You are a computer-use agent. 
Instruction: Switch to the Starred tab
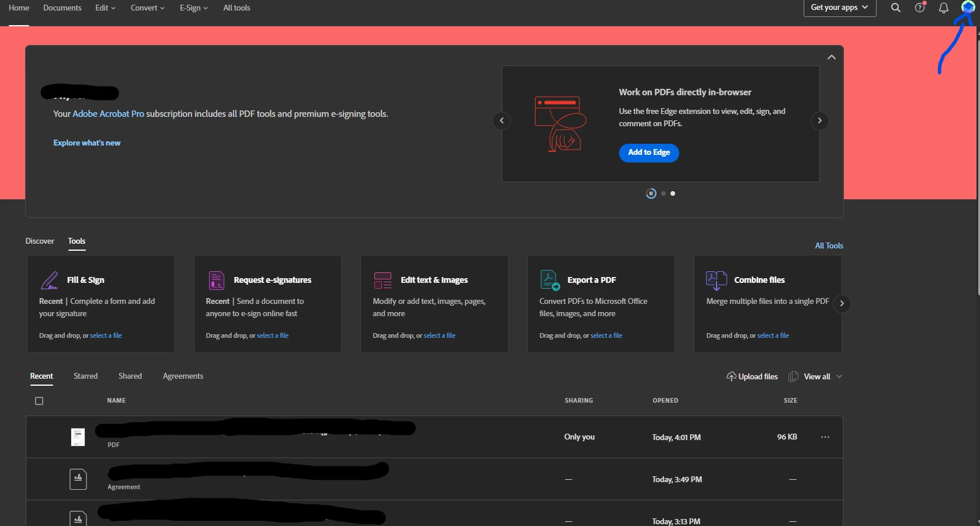coord(86,376)
